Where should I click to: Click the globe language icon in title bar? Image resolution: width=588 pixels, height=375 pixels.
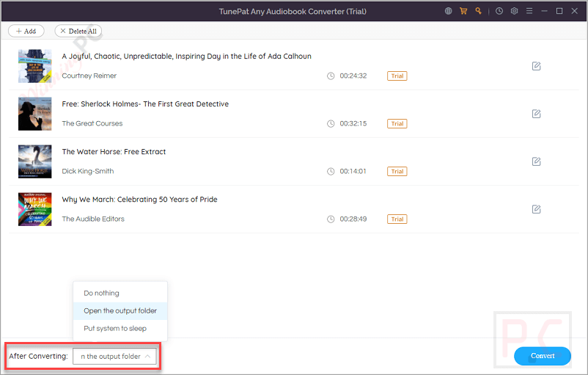coord(449,11)
